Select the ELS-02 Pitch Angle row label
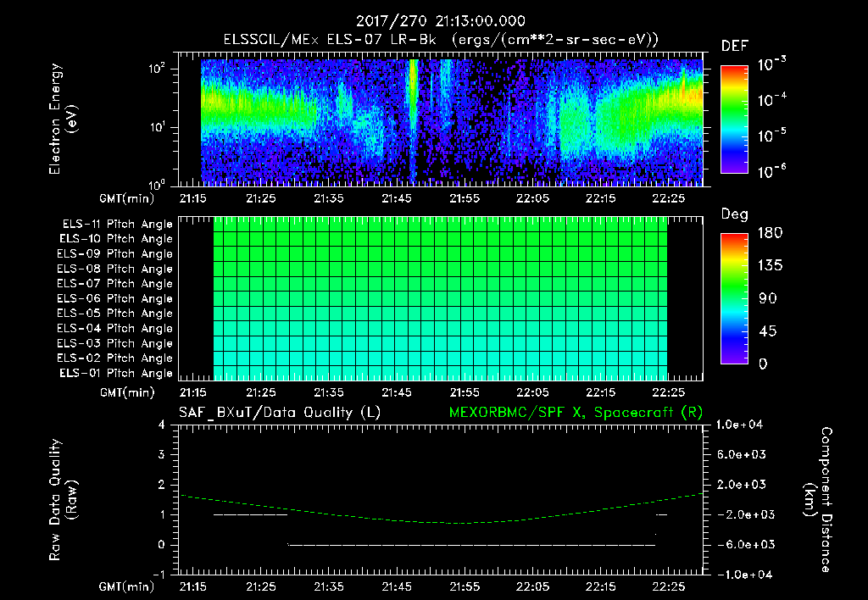868x600 pixels. (x=115, y=358)
